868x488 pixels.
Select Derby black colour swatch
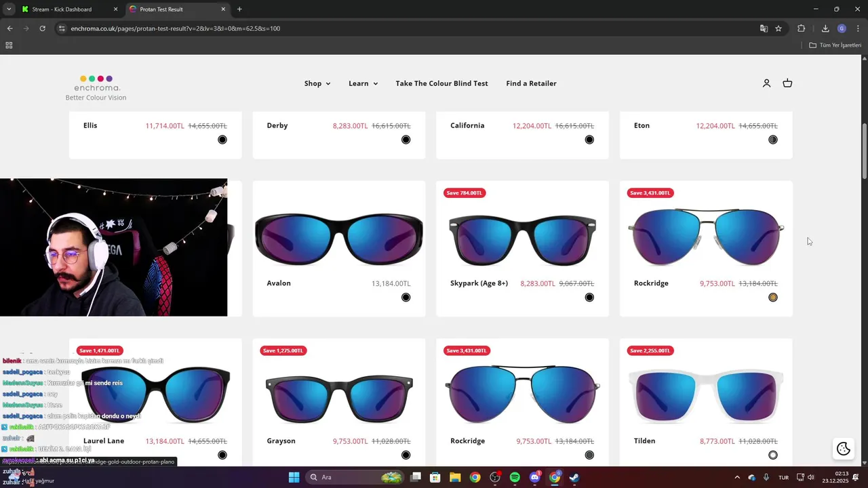(406, 140)
